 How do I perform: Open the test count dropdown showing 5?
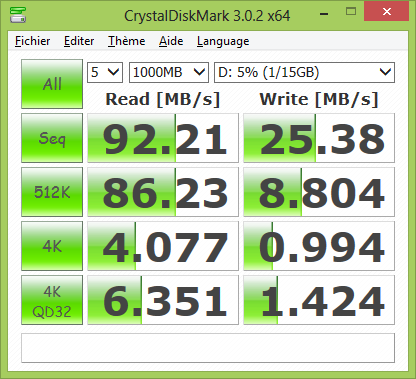click(105, 72)
